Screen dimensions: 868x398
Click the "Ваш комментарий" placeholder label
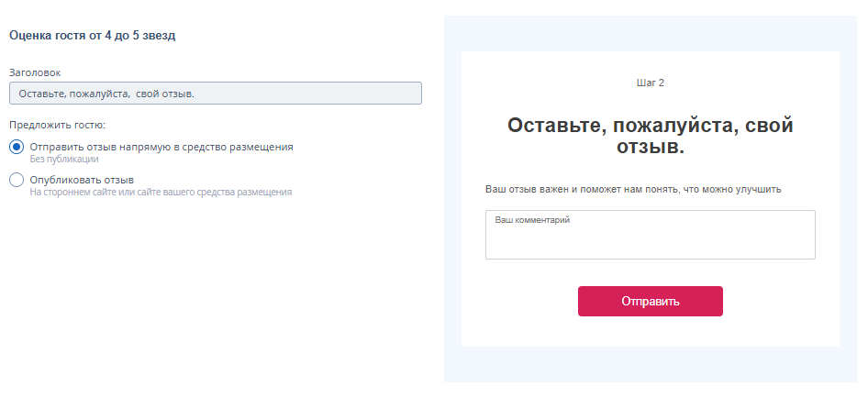532,220
